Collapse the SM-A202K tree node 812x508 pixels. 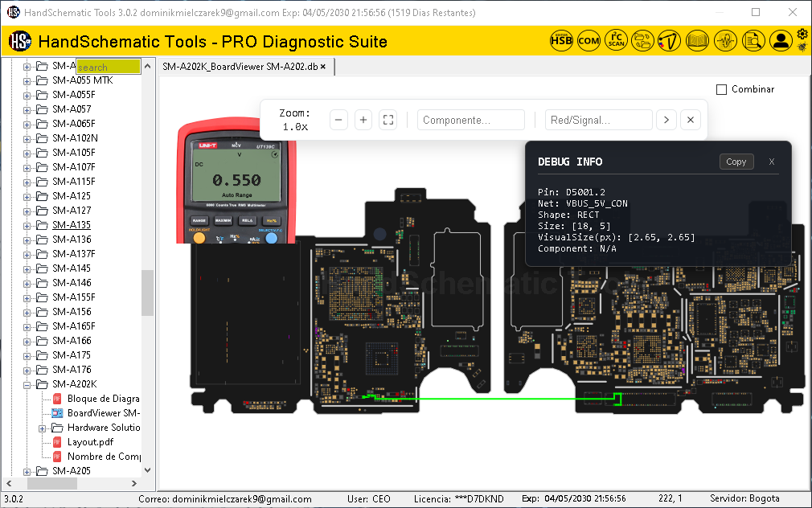[27, 385]
